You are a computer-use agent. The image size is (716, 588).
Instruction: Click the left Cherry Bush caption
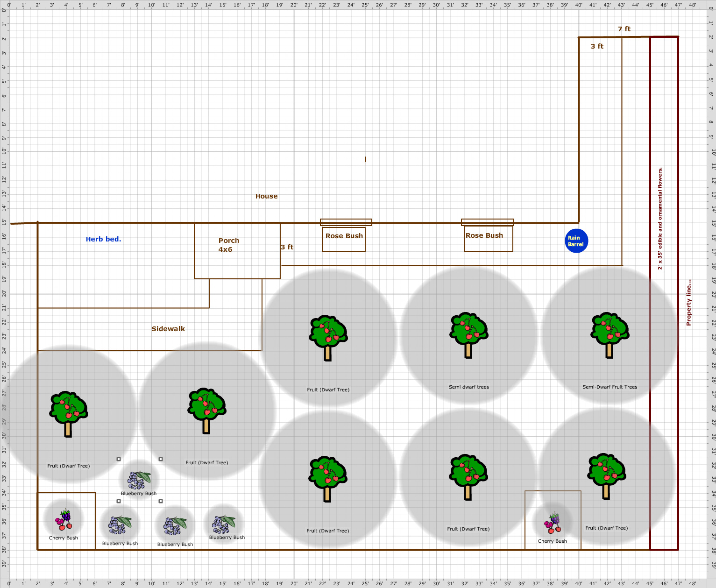pyautogui.click(x=64, y=538)
